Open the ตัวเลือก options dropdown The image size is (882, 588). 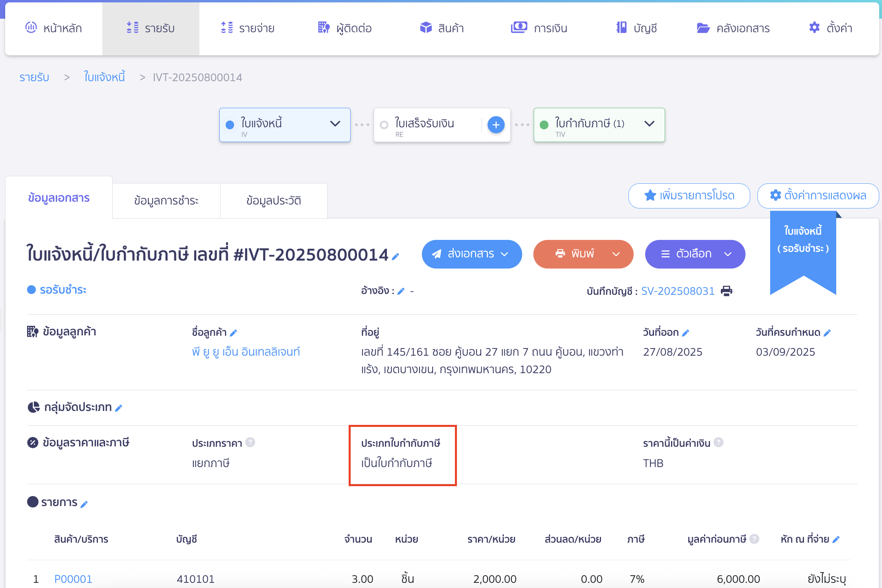(x=695, y=254)
